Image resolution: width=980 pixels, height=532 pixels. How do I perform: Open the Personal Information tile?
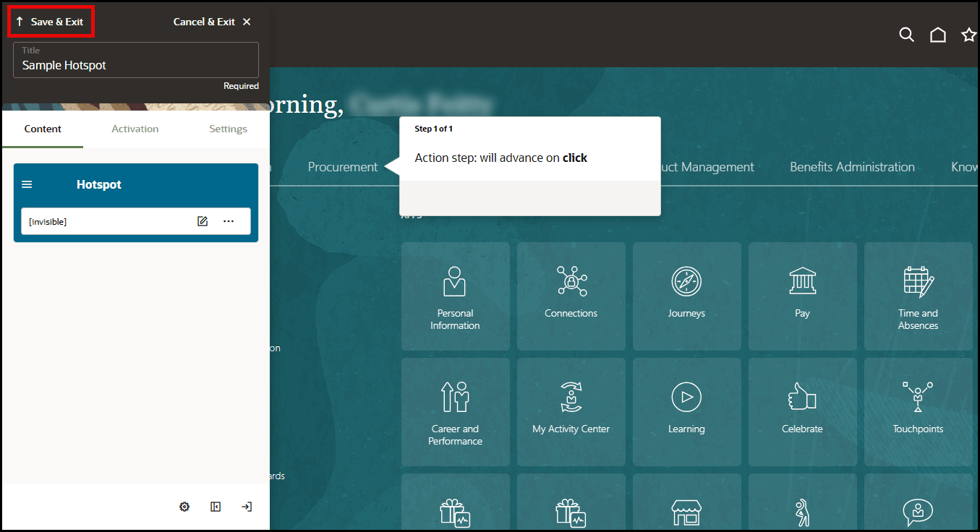(x=455, y=296)
